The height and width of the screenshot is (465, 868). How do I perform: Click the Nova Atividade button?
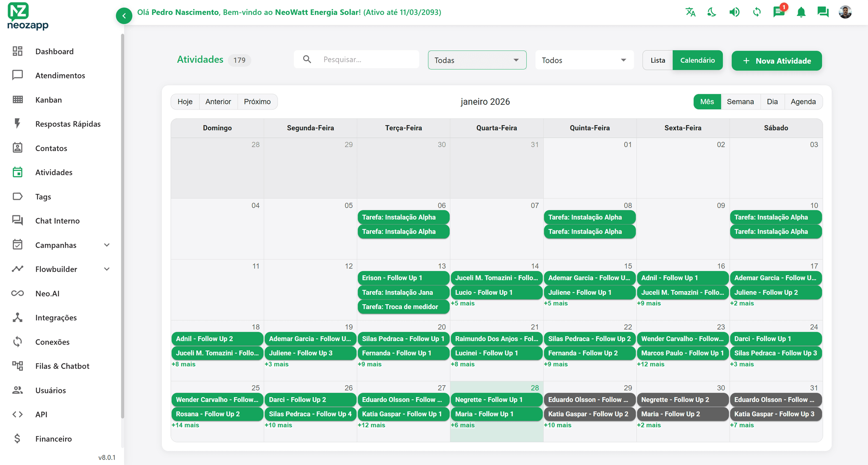click(x=776, y=61)
